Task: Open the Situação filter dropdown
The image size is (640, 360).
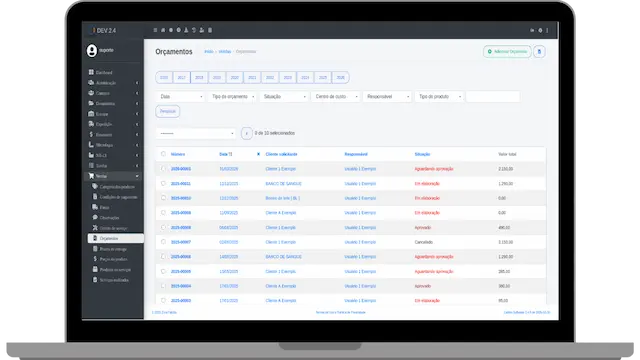Action: pos(284,97)
